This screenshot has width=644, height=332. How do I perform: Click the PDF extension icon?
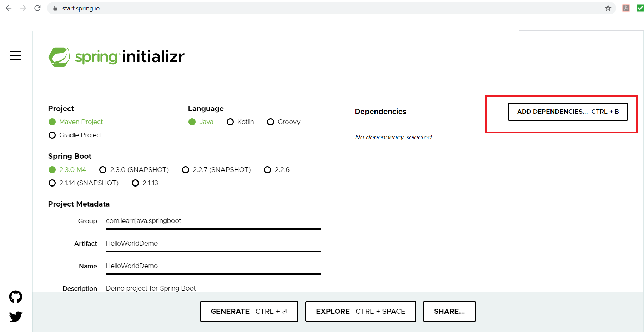click(626, 8)
